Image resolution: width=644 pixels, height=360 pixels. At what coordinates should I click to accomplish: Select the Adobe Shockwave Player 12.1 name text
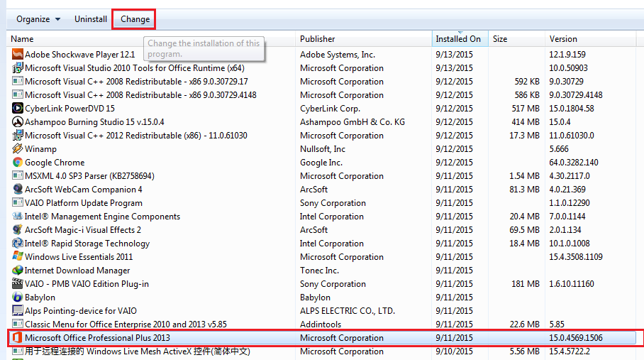coord(79,54)
